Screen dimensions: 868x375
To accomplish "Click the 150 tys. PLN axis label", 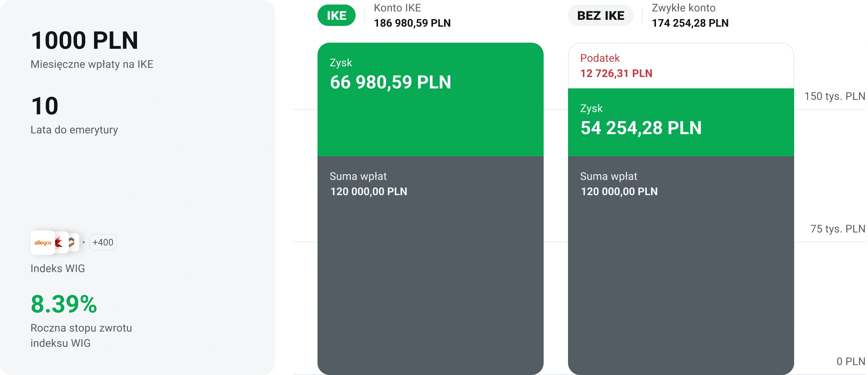I will click(x=834, y=96).
